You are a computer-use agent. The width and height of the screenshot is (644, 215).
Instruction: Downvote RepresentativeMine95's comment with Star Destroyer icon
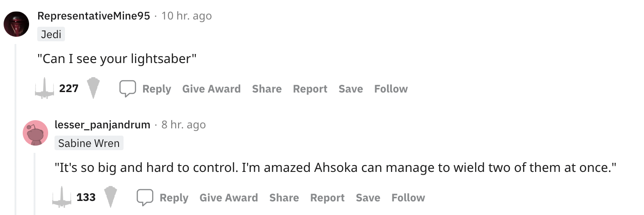click(x=93, y=88)
